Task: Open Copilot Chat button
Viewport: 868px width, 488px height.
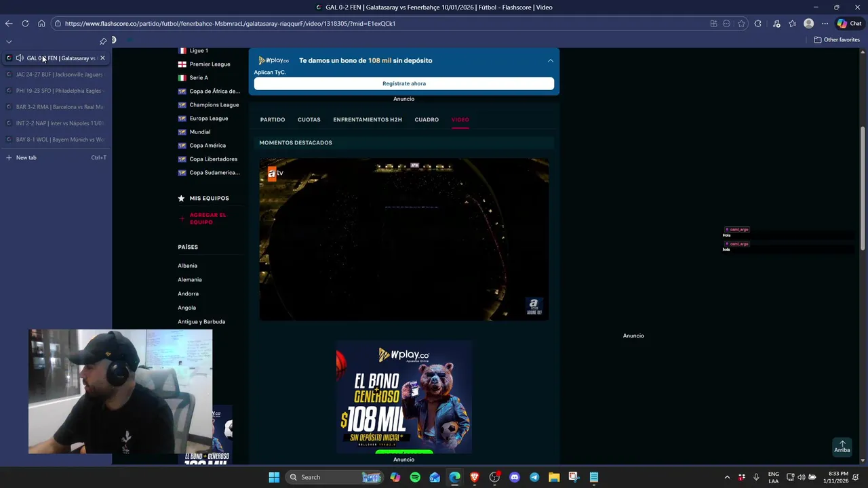Action: (849, 23)
